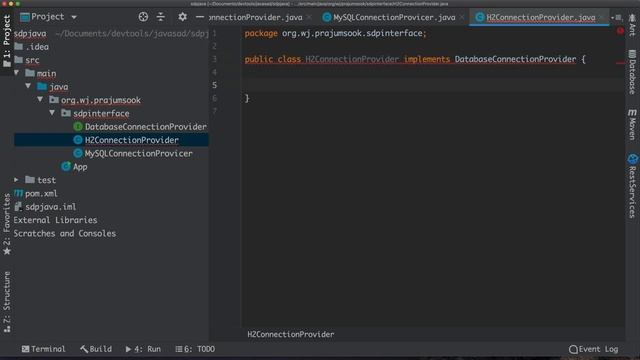
Task: Open Project panel settings gear
Action: click(x=182, y=17)
